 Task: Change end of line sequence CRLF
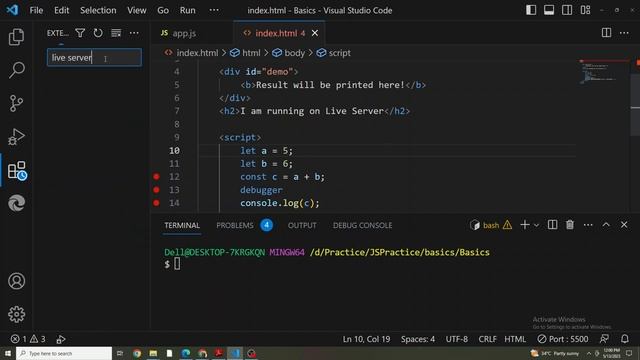click(487, 339)
